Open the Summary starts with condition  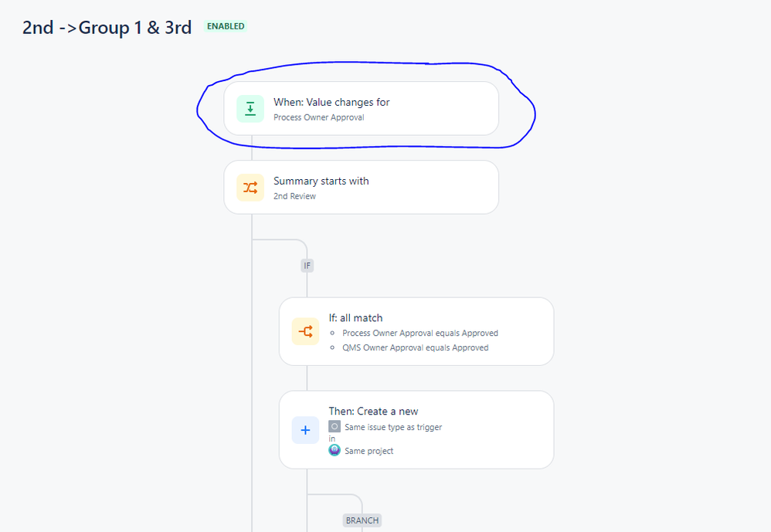(x=362, y=187)
